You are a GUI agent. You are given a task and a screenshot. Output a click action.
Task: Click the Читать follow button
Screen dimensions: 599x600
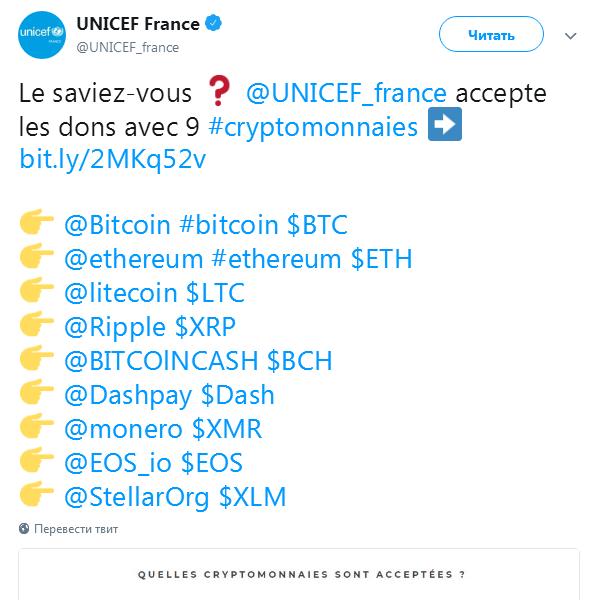[491, 34]
